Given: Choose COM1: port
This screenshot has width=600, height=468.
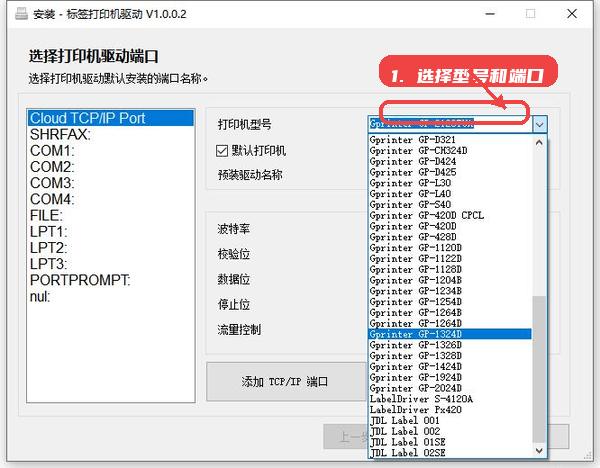Looking at the screenshot, I should (x=111, y=151).
